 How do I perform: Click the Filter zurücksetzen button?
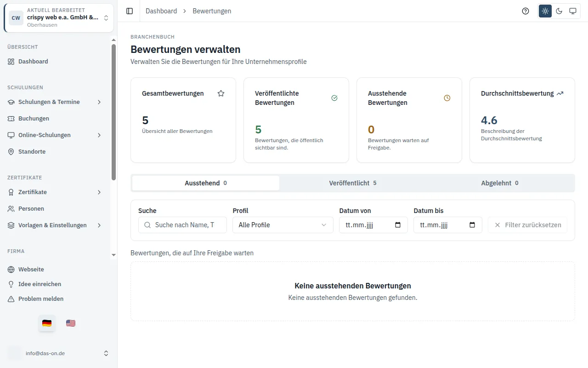pos(527,225)
